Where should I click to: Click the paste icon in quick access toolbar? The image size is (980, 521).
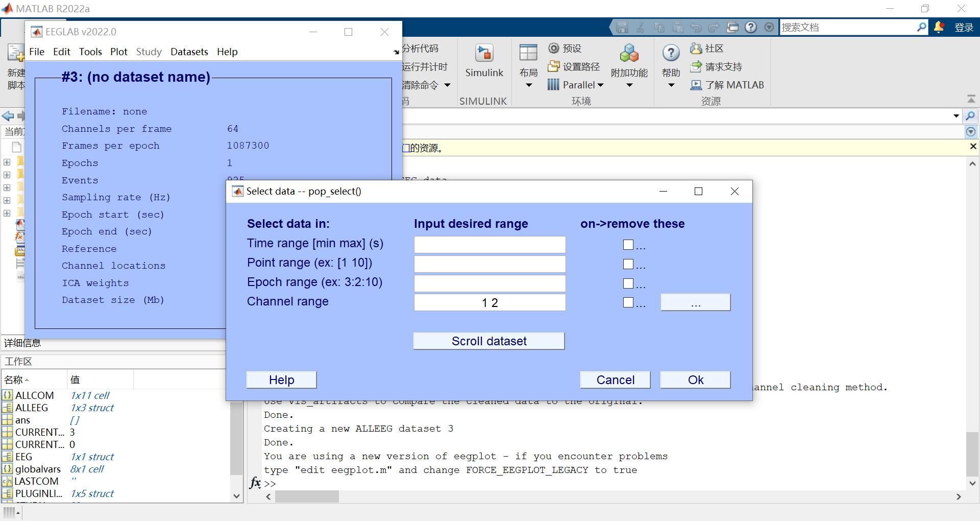click(x=677, y=27)
